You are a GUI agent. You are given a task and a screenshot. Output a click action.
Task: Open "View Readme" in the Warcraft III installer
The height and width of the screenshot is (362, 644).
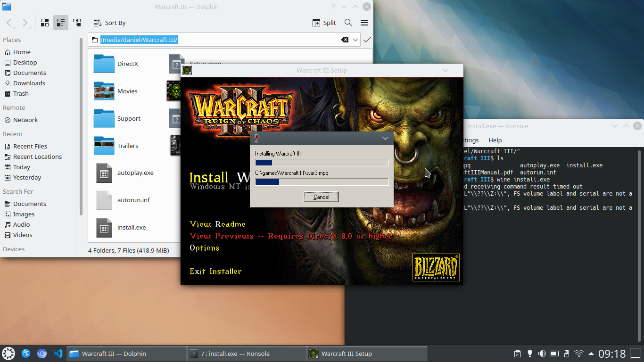218,224
